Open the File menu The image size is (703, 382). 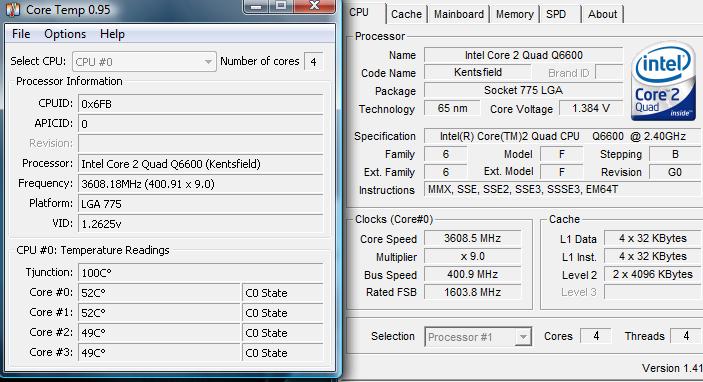coord(21,34)
